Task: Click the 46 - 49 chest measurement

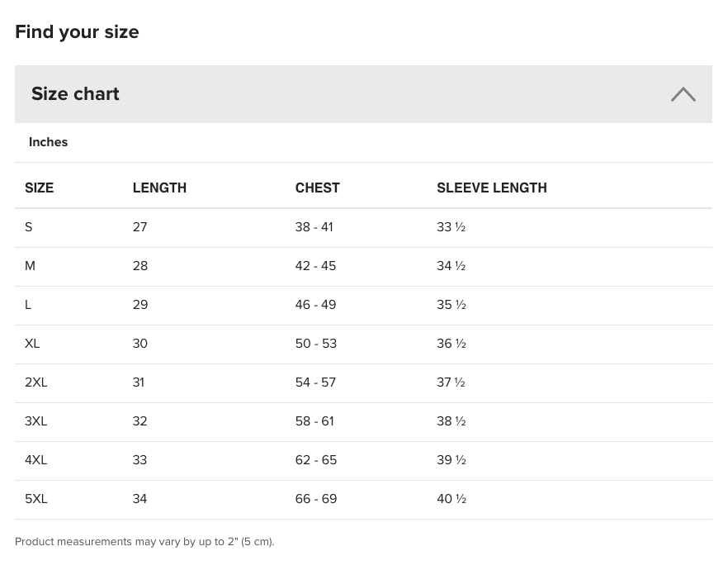Action: click(x=315, y=305)
